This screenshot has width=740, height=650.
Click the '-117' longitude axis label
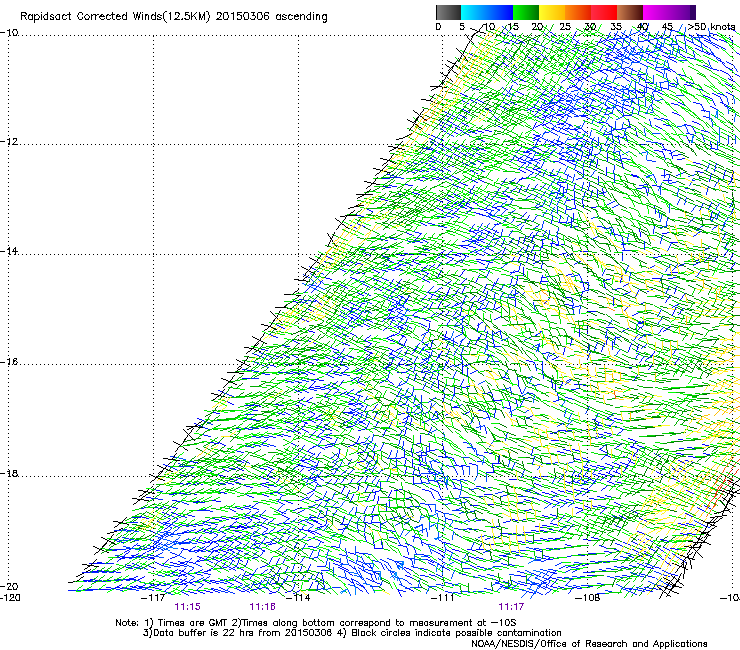(x=153, y=598)
